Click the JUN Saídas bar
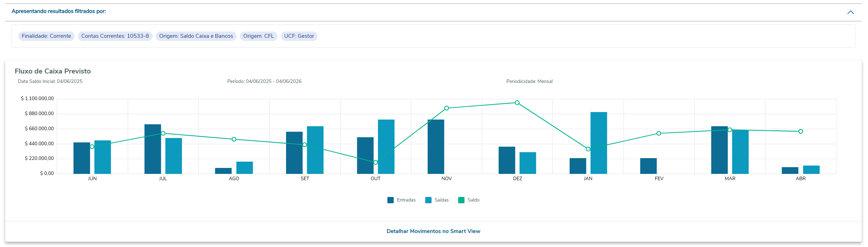 103,157
